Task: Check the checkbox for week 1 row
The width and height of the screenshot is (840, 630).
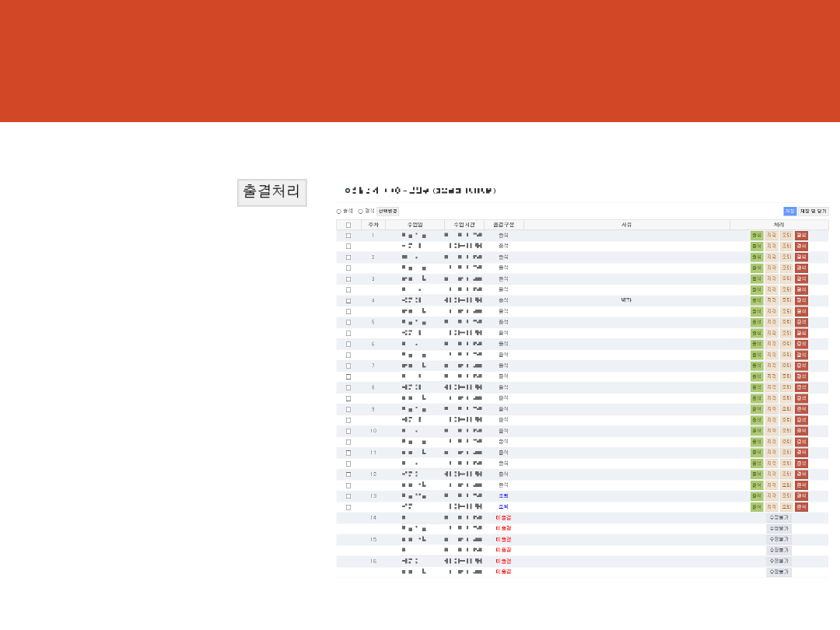Action: [348, 236]
